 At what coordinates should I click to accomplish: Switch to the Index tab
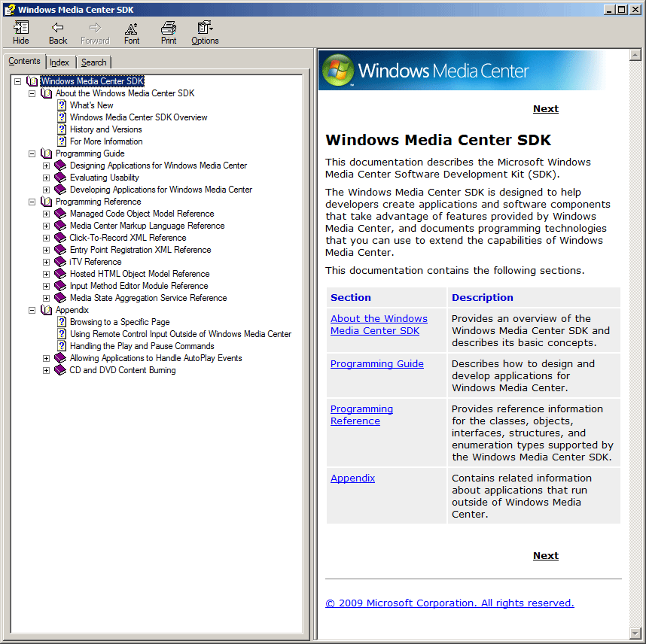59,62
